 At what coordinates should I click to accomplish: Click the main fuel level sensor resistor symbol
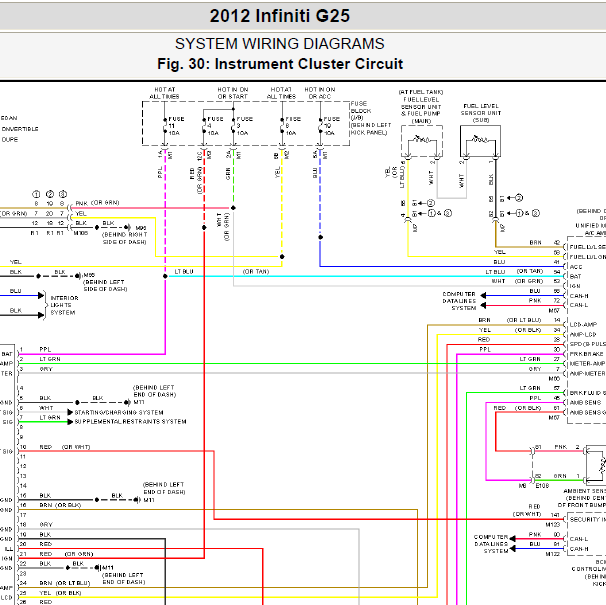421,138
